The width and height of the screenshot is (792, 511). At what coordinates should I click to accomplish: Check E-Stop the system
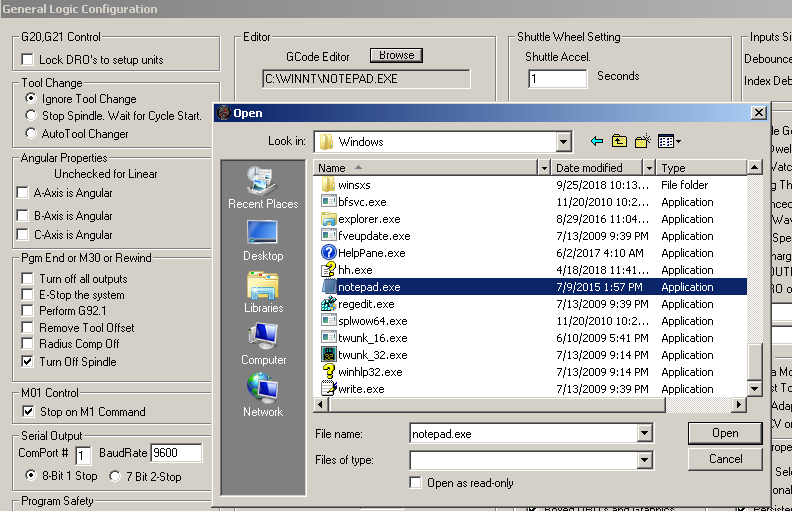[27, 295]
